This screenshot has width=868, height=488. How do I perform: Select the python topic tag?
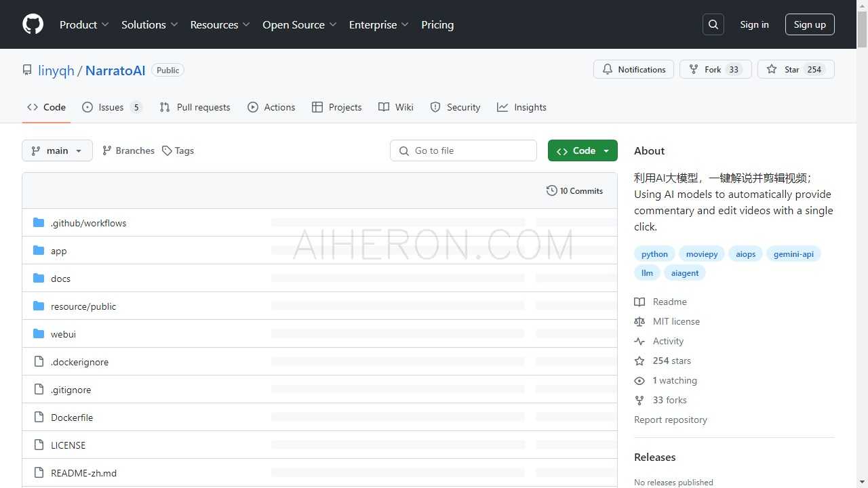[654, 253]
